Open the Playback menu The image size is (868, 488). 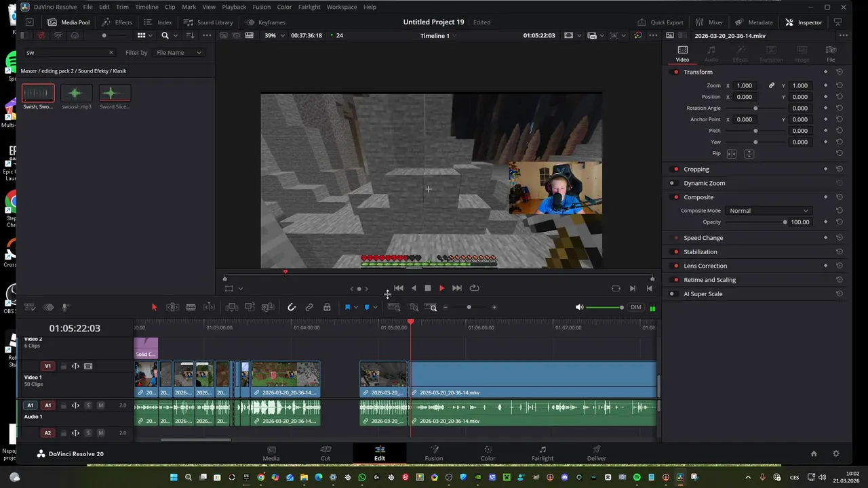pos(234,7)
